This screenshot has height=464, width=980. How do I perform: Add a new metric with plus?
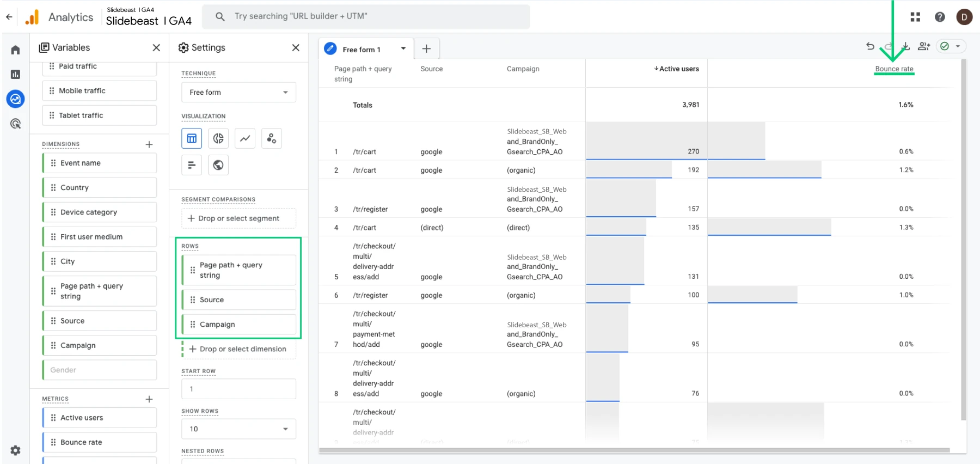149,399
